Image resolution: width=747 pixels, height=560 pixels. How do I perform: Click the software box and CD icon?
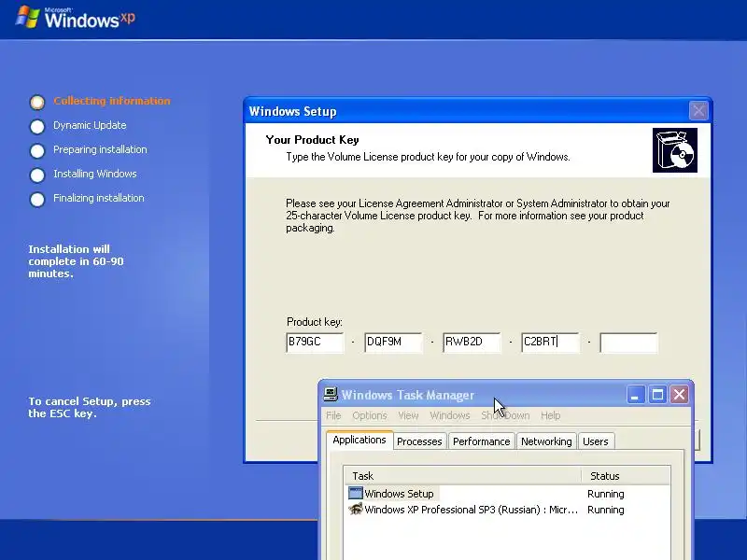[674, 150]
